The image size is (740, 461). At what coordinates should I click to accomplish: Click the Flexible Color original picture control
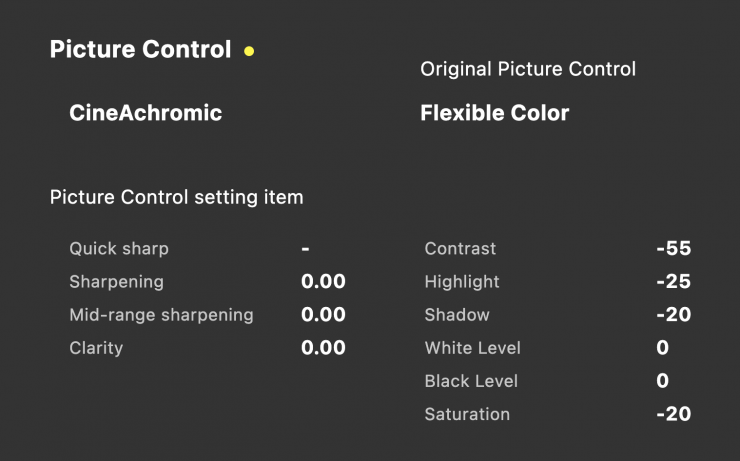tap(494, 113)
